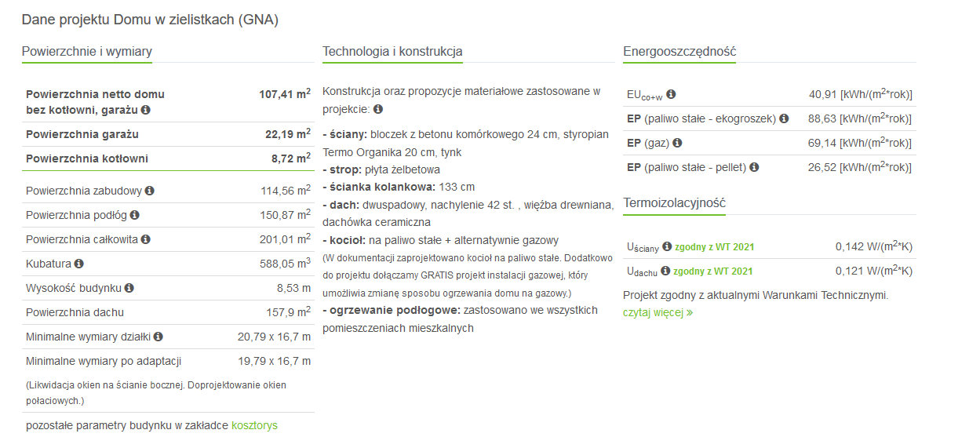
Task: Click info icon next to Kubatura
Action: 78,264
